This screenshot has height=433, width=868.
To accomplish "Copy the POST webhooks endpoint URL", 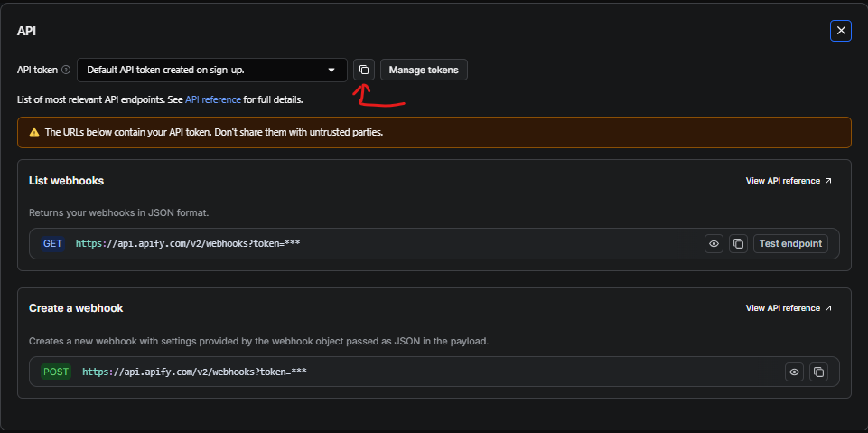I will coord(818,372).
